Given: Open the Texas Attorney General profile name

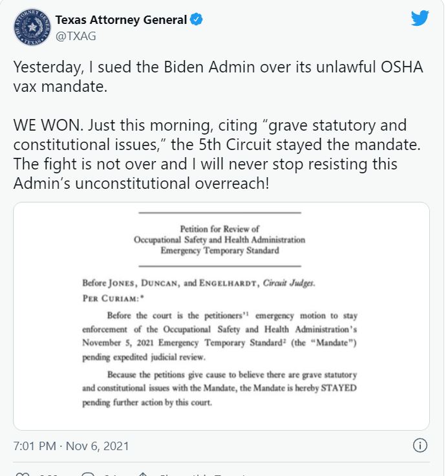Looking at the screenshot, I should click(122, 20).
